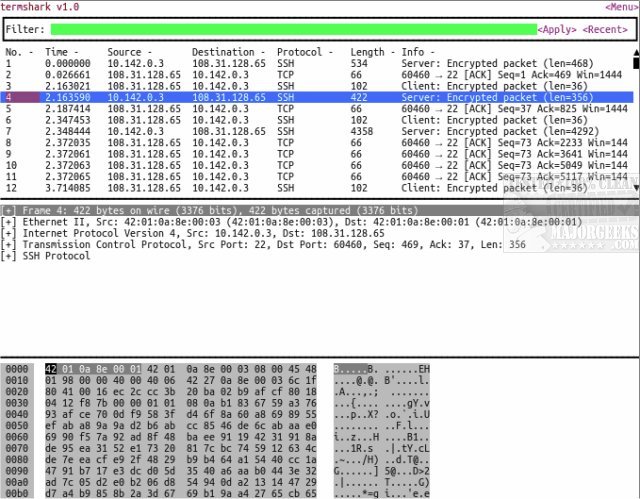Sort packets by the Protocol column
This screenshot has height=499, width=640.
point(304,52)
